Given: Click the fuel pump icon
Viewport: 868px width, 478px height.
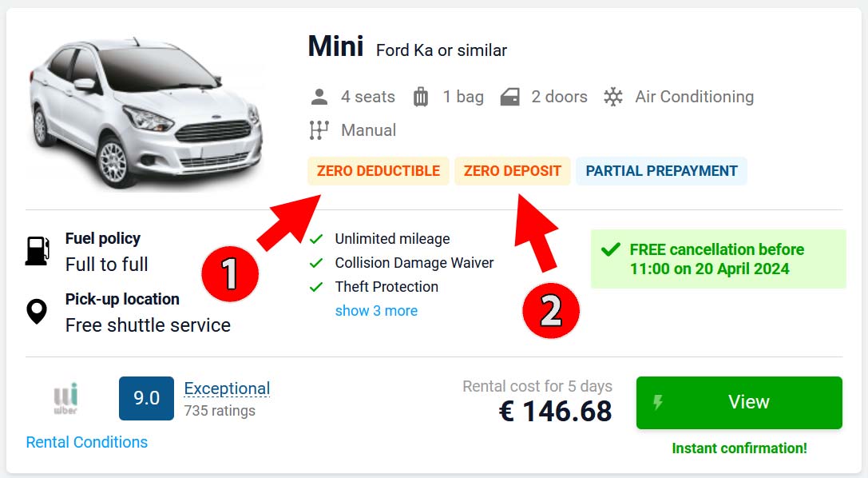Looking at the screenshot, I should [x=38, y=251].
